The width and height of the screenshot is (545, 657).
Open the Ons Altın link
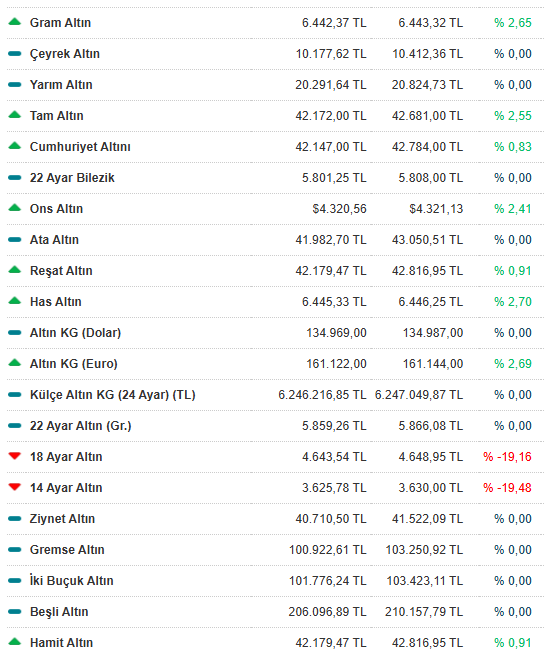pyautogui.click(x=57, y=209)
